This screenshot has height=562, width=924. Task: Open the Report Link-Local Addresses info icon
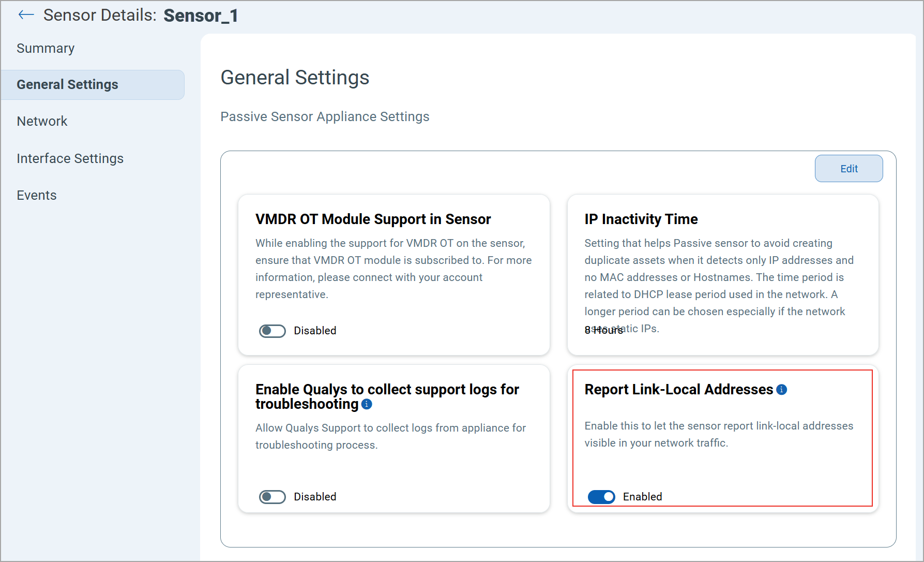[x=782, y=390]
